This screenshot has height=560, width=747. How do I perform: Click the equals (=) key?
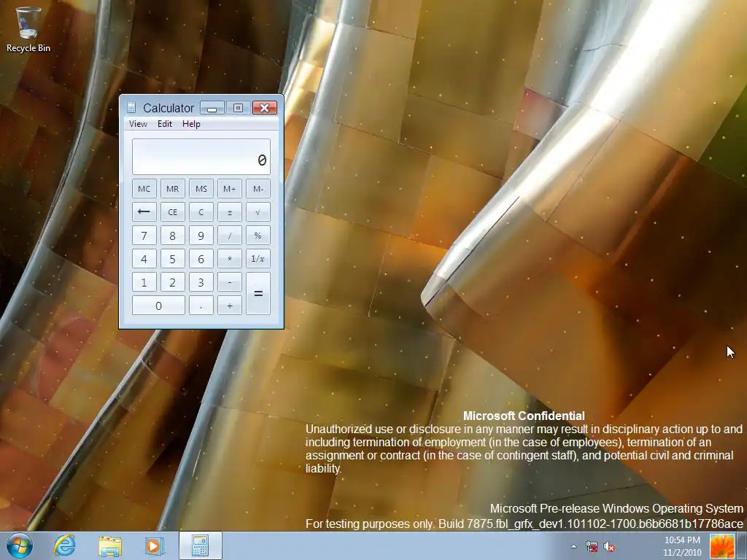pyautogui.click(x=258, y=293)
